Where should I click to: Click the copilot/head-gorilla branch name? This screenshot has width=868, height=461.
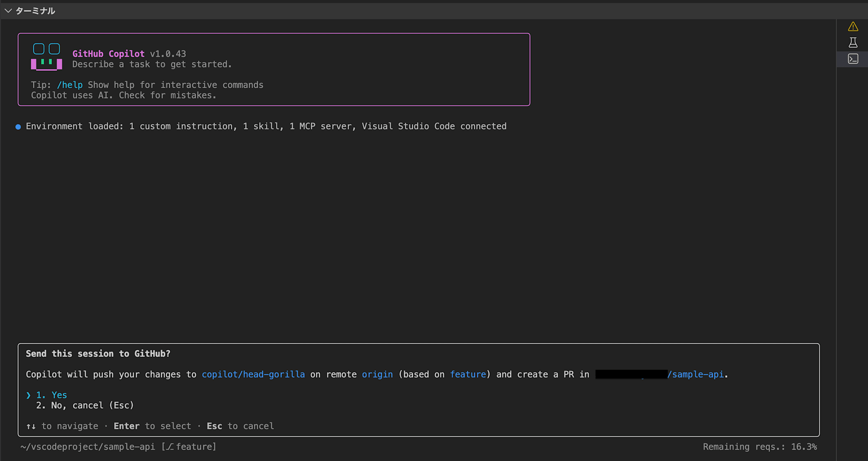(253, 374)
